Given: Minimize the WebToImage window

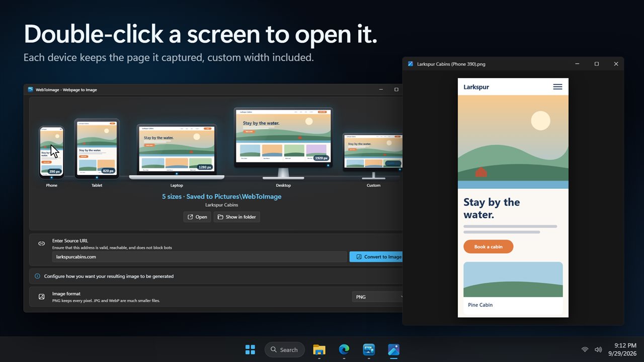Looking at the screenshot, I should (x=380, y=89).
